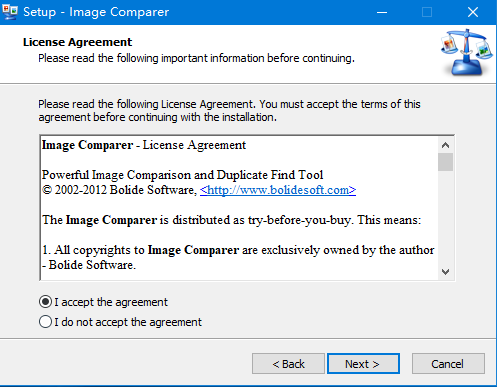497x387 pixels.
Task: Click the license scrollbar down arrow
Action: 445,272
